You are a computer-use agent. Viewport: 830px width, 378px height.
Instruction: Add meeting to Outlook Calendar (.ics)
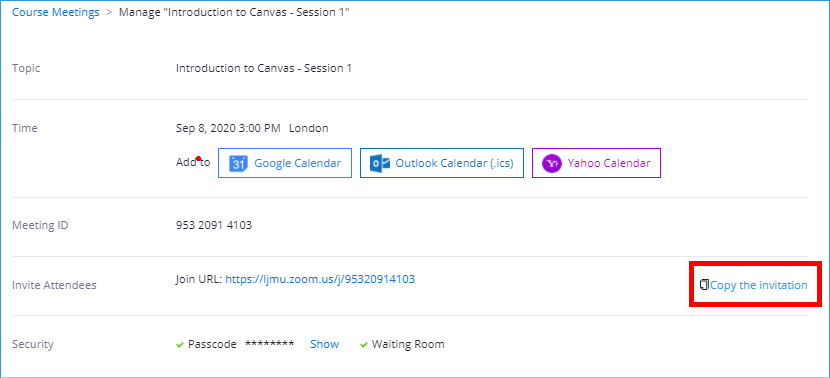442,163
